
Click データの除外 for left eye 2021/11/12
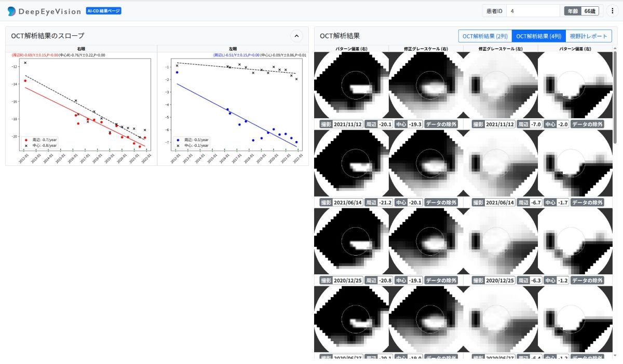587,124
